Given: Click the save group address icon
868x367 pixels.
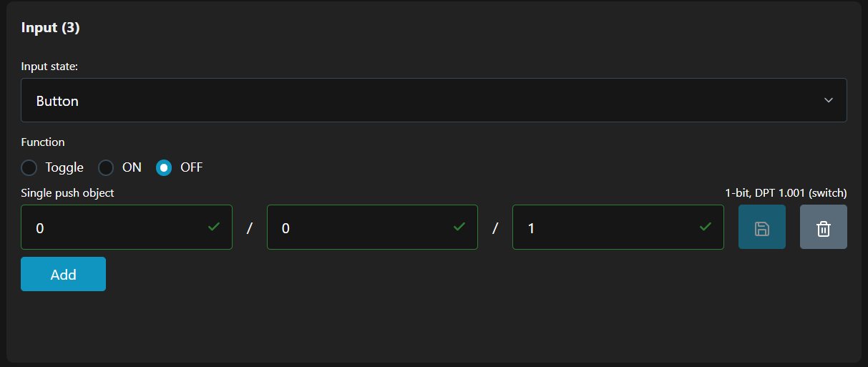Looking at the screenshot, I should click(761, 227).
